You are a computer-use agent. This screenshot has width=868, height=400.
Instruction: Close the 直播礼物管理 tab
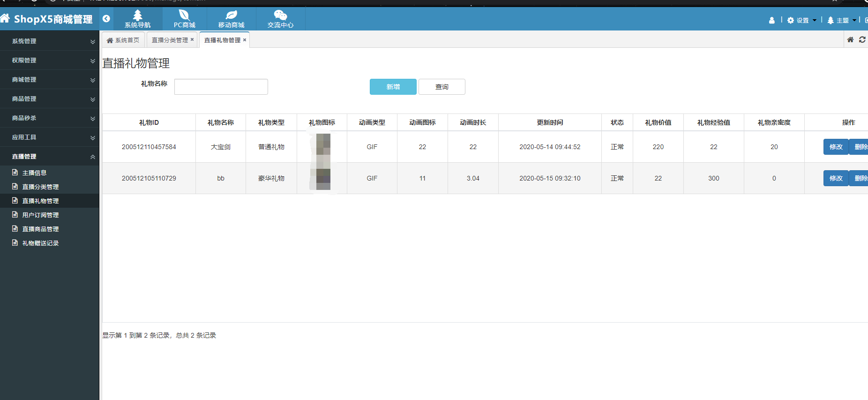(x=245, y=40)
